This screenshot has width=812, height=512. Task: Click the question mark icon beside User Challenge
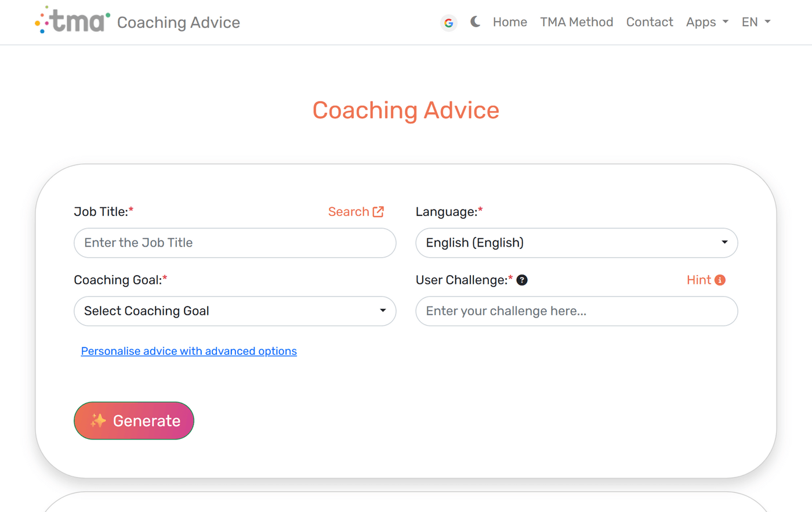coord(521,280)
